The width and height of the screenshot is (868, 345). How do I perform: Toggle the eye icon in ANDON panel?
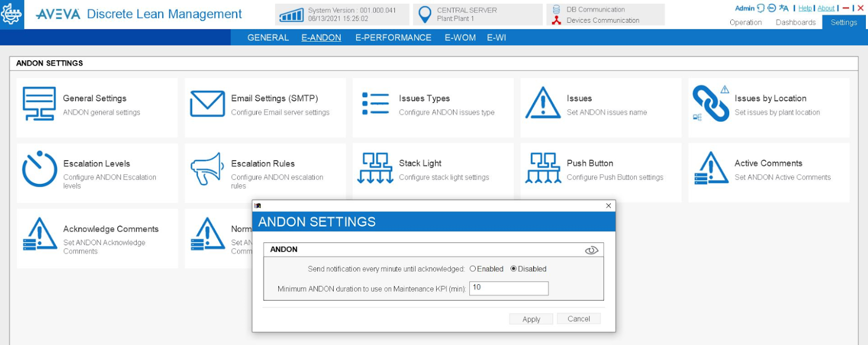click(591, 250)
